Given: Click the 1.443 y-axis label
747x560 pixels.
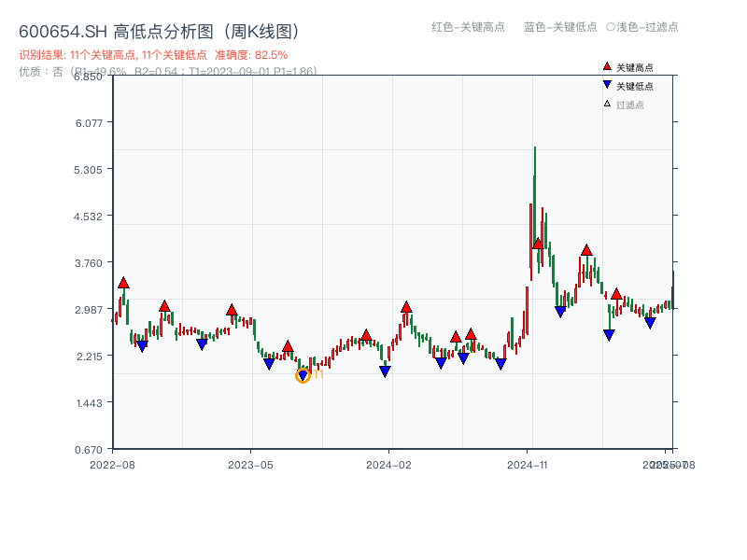Looking at the screenshot, I should pos(89,403).
